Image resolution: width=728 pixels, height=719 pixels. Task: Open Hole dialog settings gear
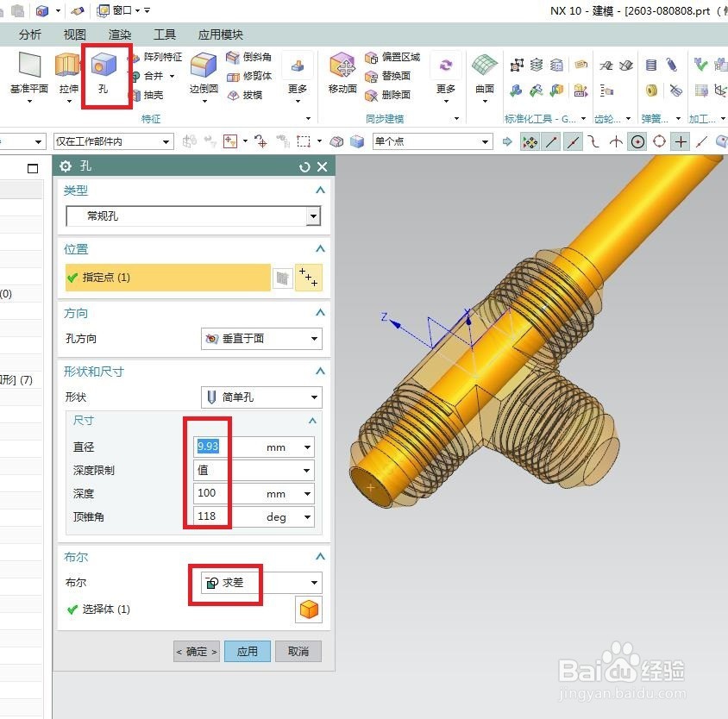66,166
